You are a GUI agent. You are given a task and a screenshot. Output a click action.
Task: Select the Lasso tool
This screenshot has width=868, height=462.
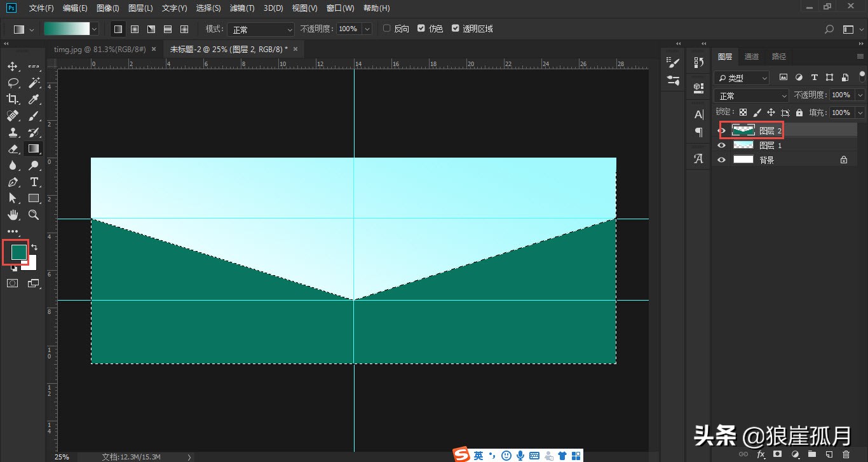pyautogui.click(x=13, y=83)
